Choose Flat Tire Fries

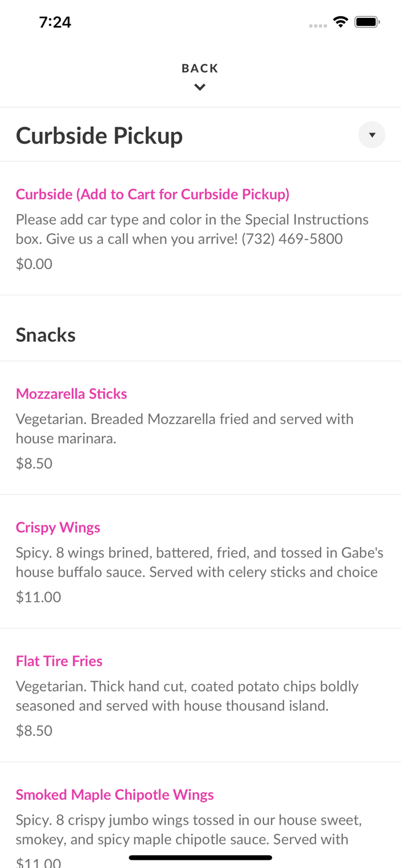59,661
